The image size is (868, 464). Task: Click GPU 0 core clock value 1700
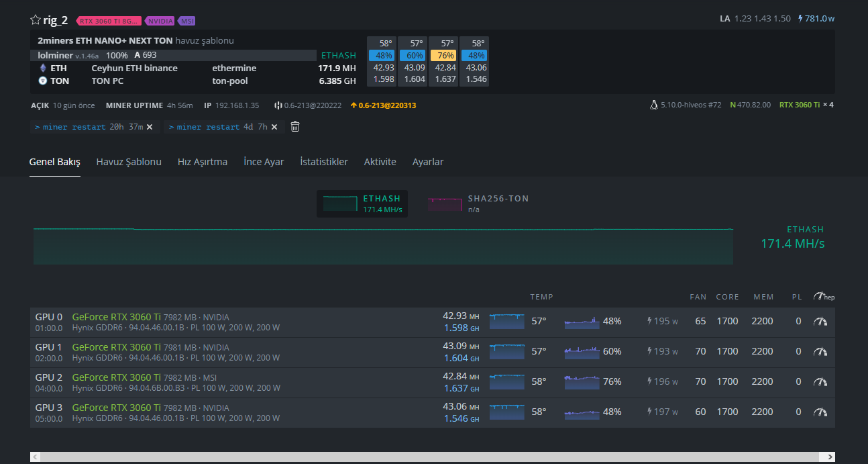pyautogui.click(x=727, y=322)
